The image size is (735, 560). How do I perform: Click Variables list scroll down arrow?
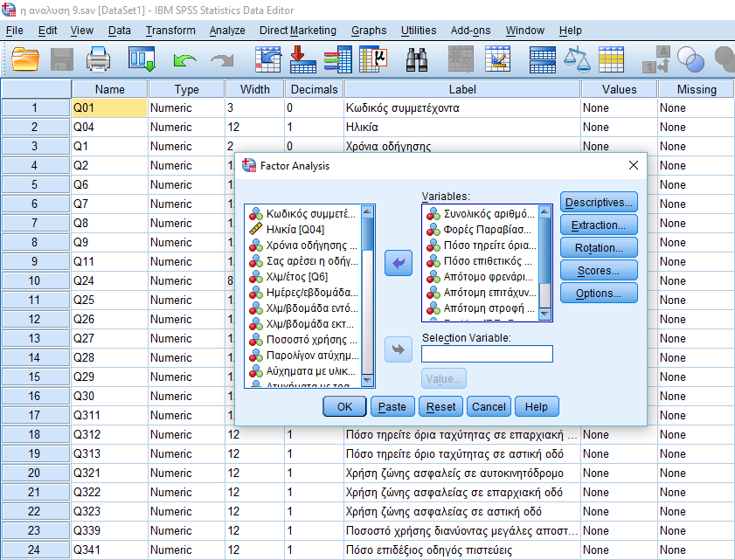click(x=544, y=314)
